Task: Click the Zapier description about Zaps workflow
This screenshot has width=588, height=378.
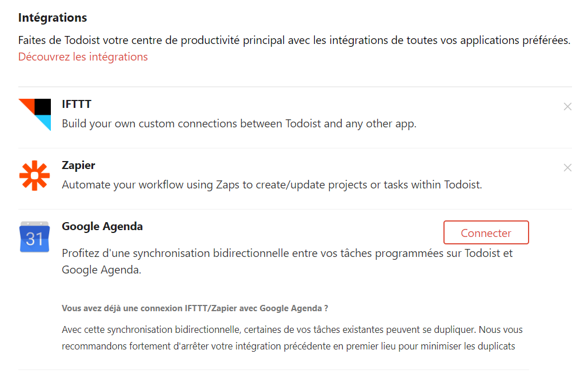Action: [x=272, y=184]
